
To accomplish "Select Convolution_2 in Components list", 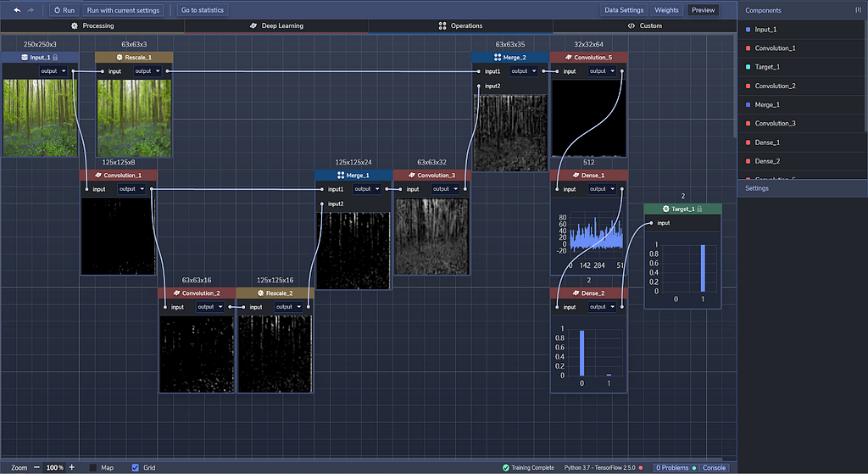I will [802, 86].
